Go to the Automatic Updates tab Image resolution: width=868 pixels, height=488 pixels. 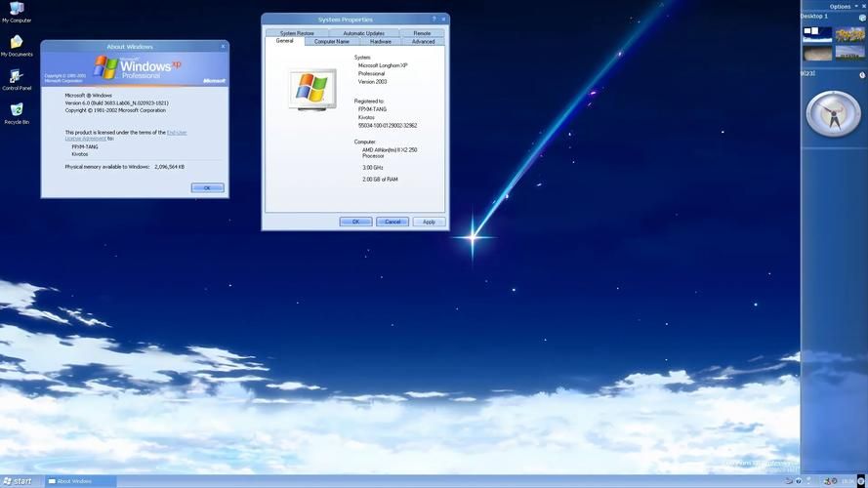pos(363,33)
